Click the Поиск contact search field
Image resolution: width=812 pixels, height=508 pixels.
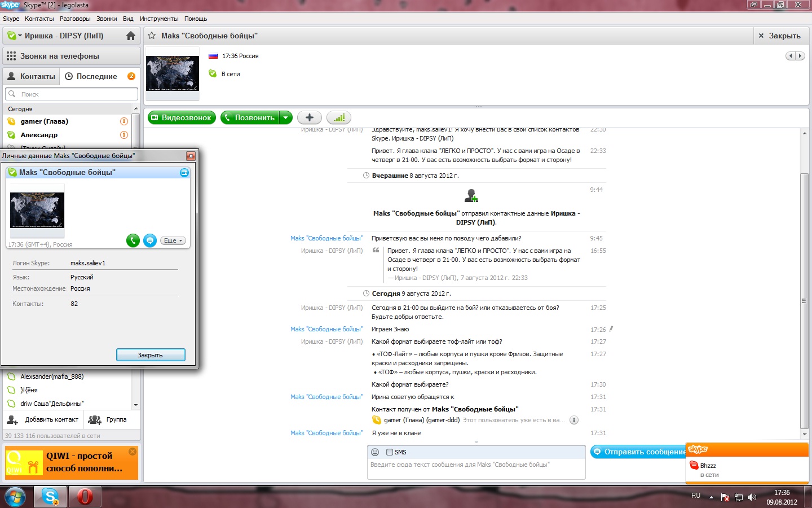click(72, 94)
